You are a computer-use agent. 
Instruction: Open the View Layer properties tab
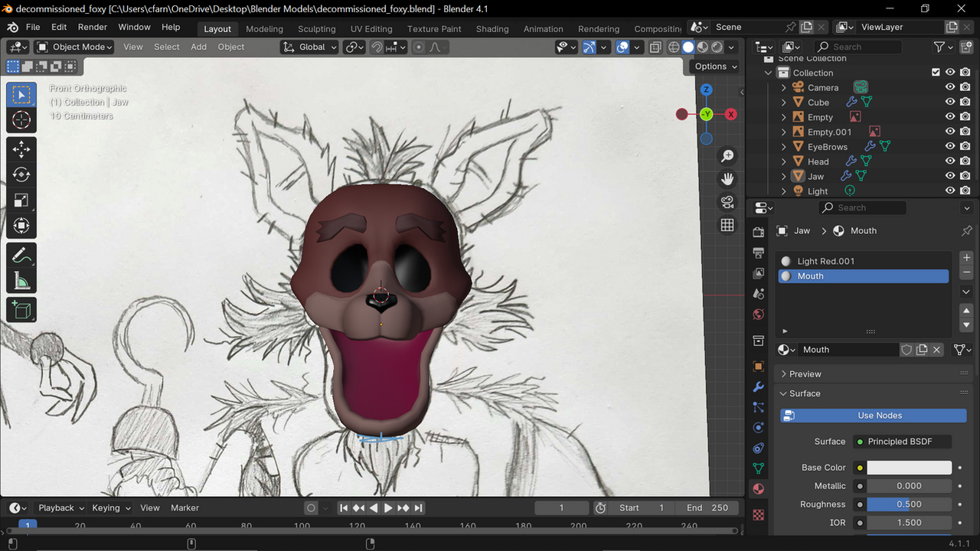tap(759, 273)
